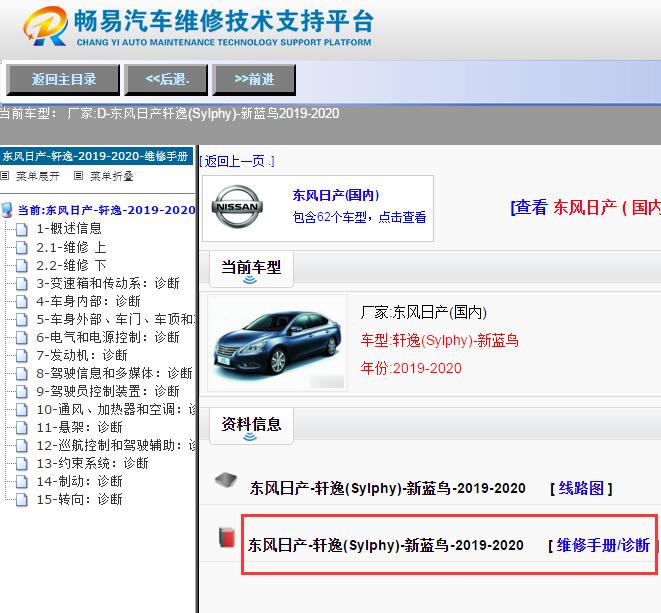Click 包含62个车型，点击查看 link
Image resolution: width=661 pixels, height=613 pixels.
click(359, 217)
